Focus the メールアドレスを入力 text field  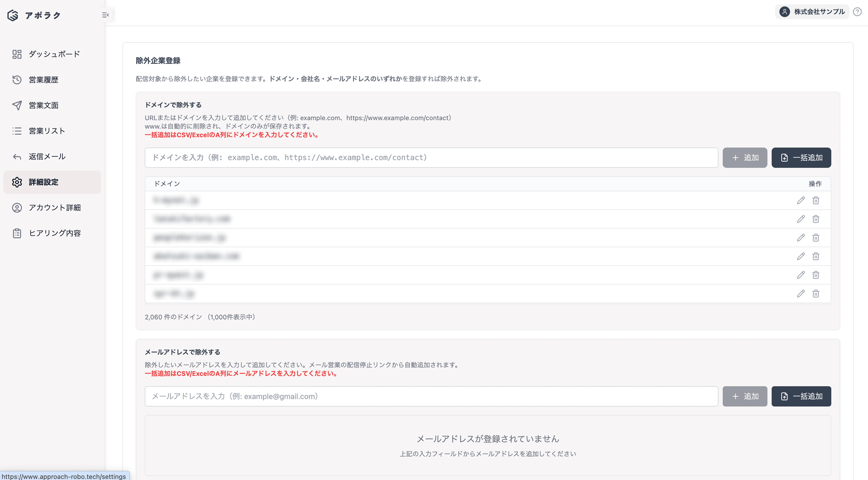(431, 396)
